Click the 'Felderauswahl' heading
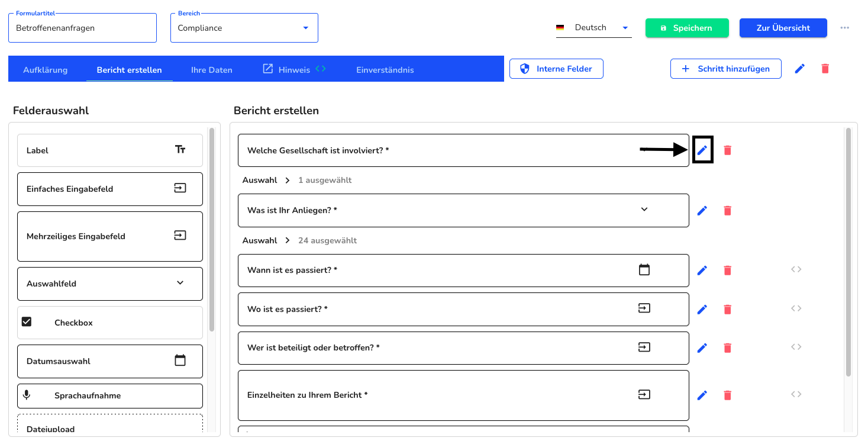868x444 pixels. click(x=51, y=111)
